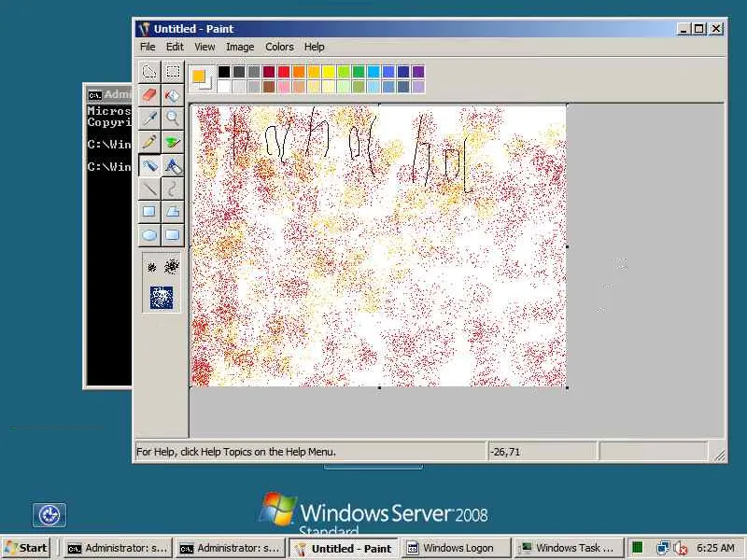Screen dimensions: 747x560
Task: Pick the bright red color swatch
Action: coord(284,72)
